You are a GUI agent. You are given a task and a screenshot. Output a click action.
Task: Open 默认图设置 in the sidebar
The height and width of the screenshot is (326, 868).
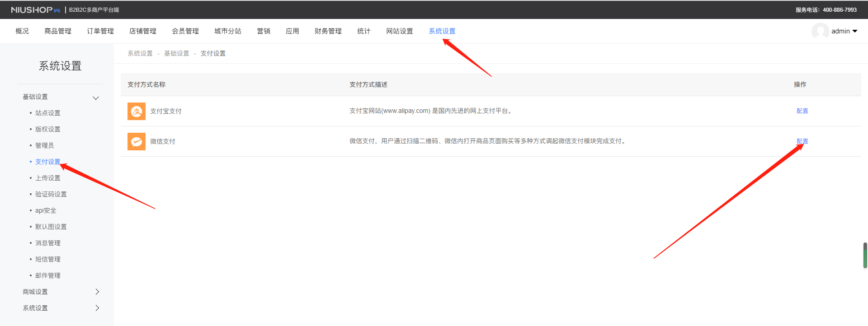click(51, 227)
